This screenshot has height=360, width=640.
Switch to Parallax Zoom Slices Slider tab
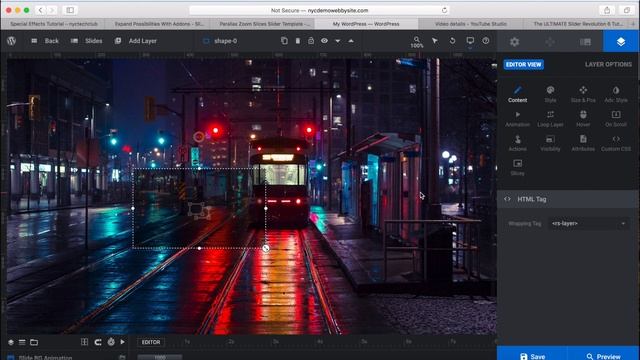point(264,24)
